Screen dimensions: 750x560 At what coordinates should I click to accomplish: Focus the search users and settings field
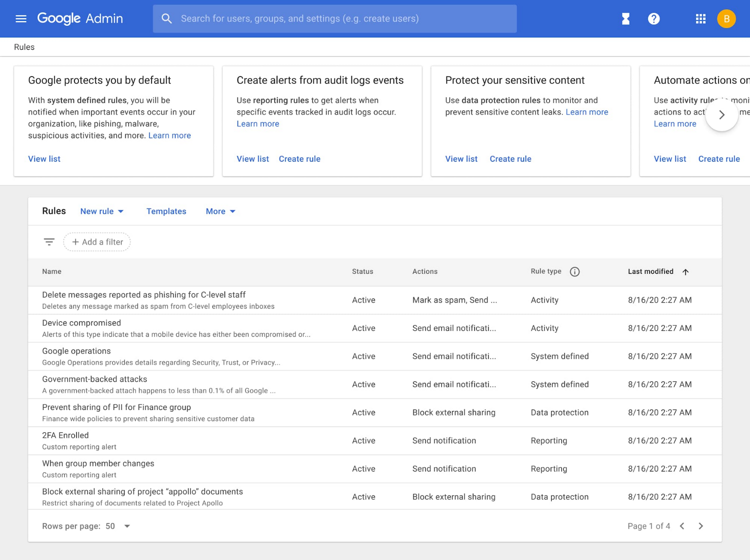point(334,18)
